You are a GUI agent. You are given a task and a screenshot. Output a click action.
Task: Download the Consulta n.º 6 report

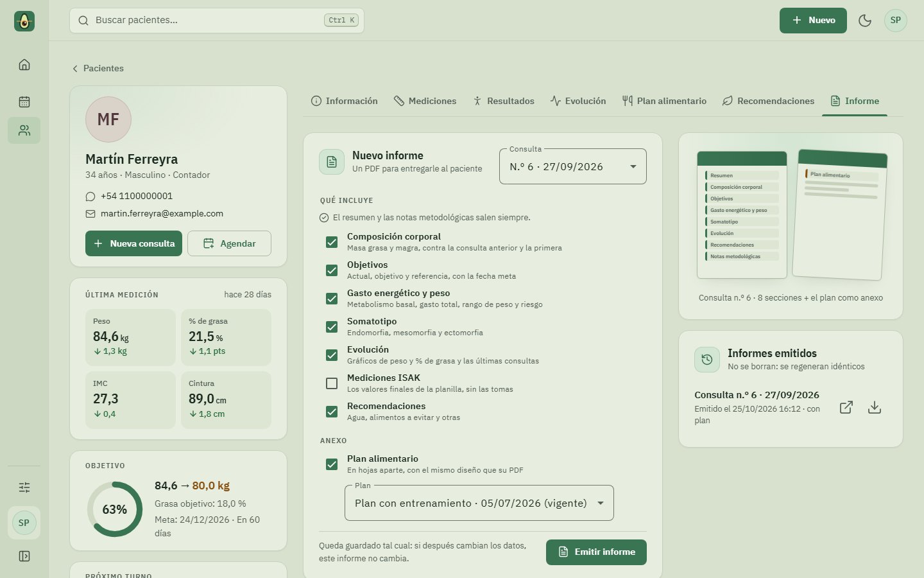875,407
